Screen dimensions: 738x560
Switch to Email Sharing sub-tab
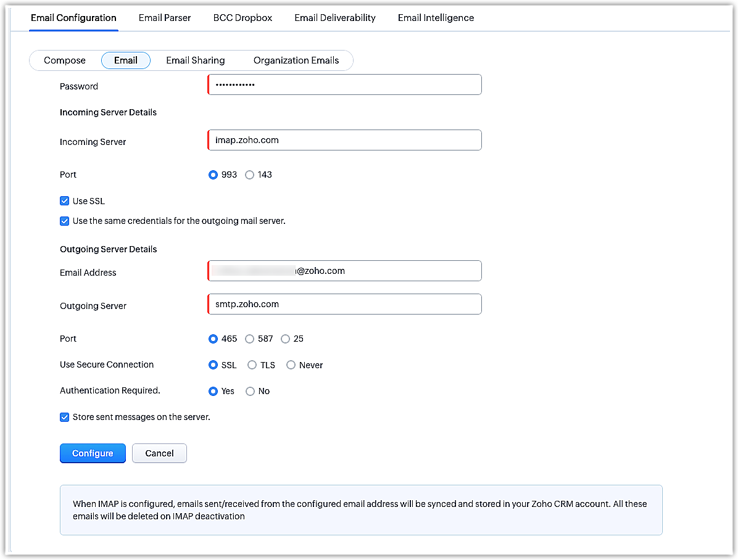[195, 60]
